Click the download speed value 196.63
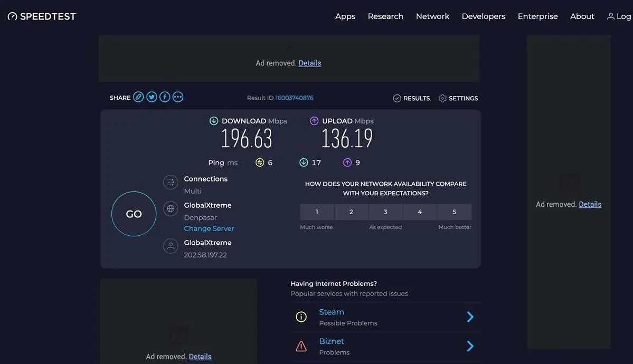Screen dimensions: 633x364 [247, 138]
